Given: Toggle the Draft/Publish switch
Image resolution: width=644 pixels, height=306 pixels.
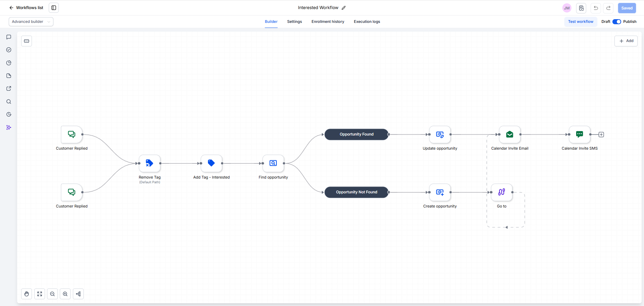Looking at the screenshot, I should click(616, 22).
